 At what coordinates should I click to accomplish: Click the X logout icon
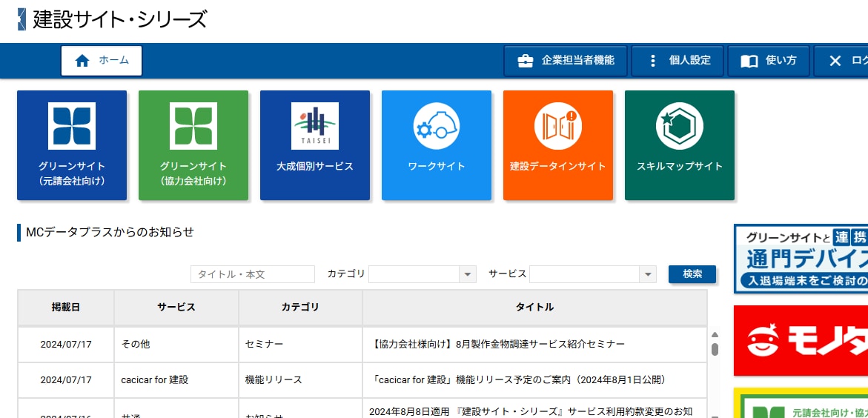pos(835,61)
